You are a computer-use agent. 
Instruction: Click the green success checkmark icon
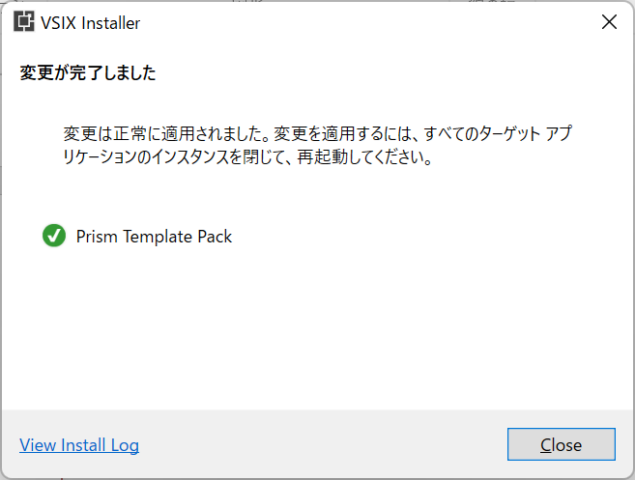tap(54, 236)
